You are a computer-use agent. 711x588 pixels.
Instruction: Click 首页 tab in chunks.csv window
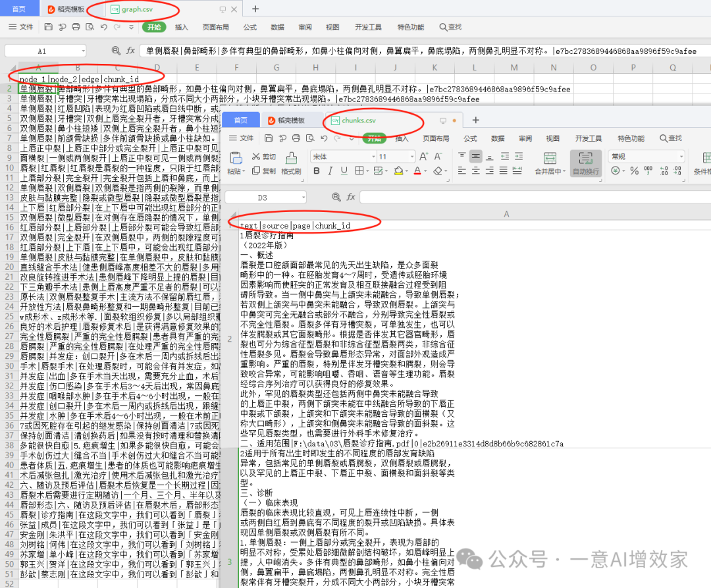[x=241, y=120]
